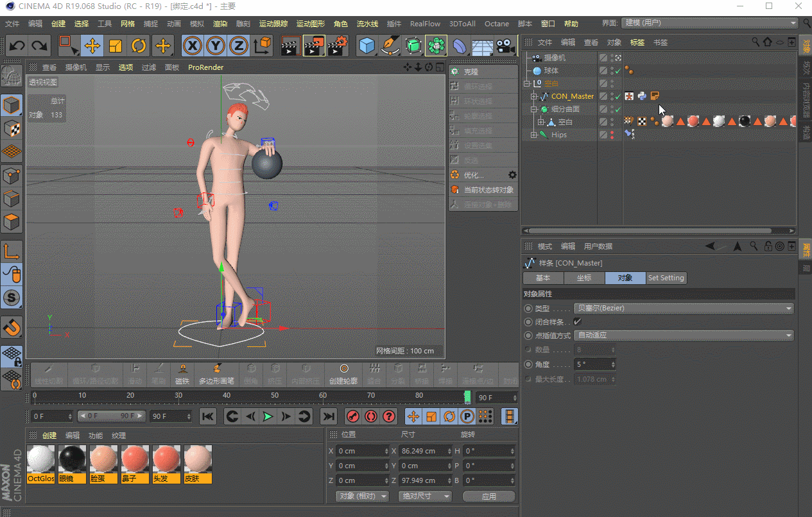
Task: Render to picture viewer
Action: point(315,46)
